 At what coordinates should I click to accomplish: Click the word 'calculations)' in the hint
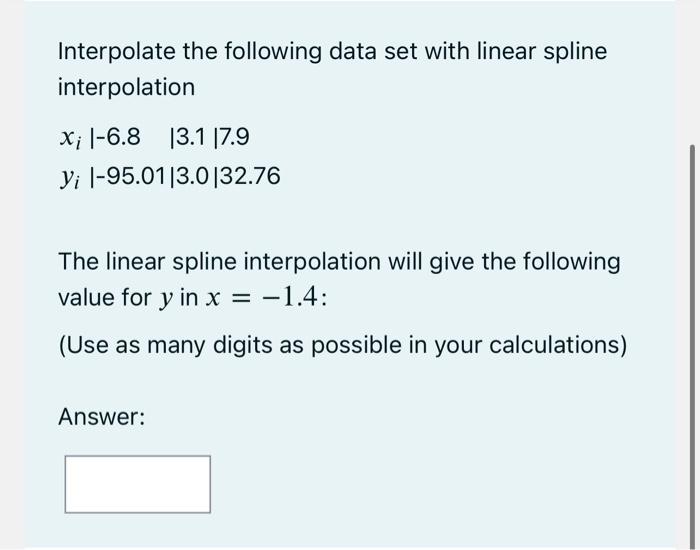click(x=558, y=346)
